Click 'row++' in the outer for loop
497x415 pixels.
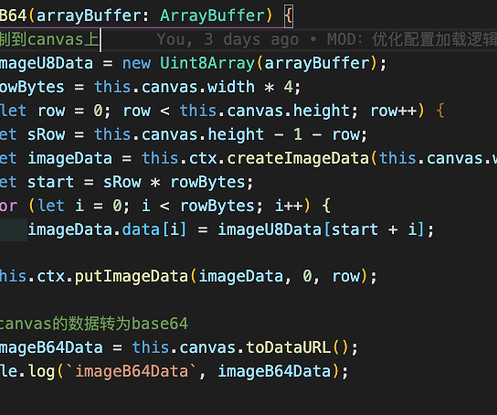(x=393, y=111)
